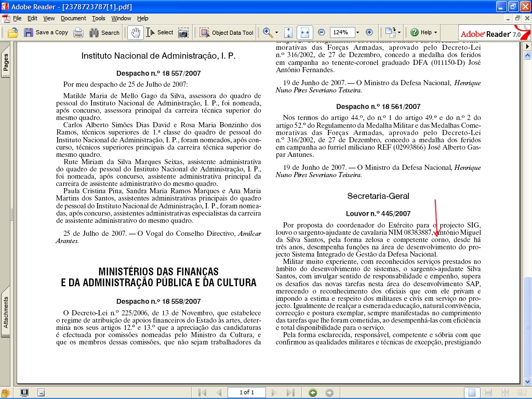Click the vertical scrollbar down arrow
Screen dimensions: 532x399
pos(527,382)
